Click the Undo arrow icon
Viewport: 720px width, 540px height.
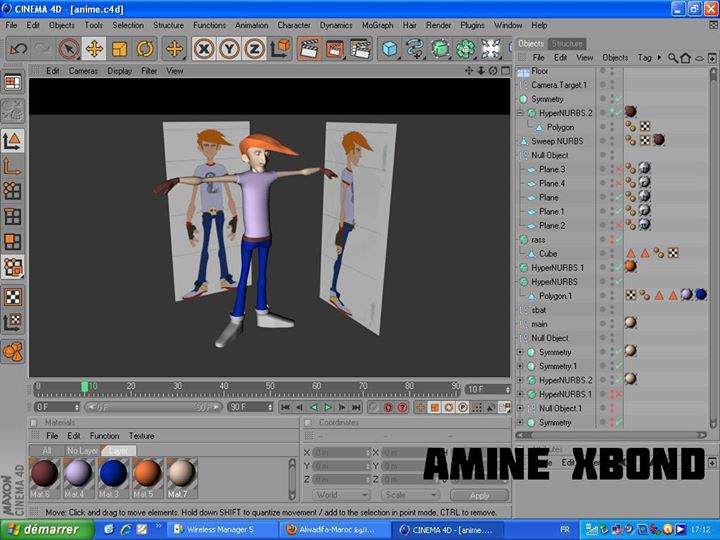tap(18, 48)
